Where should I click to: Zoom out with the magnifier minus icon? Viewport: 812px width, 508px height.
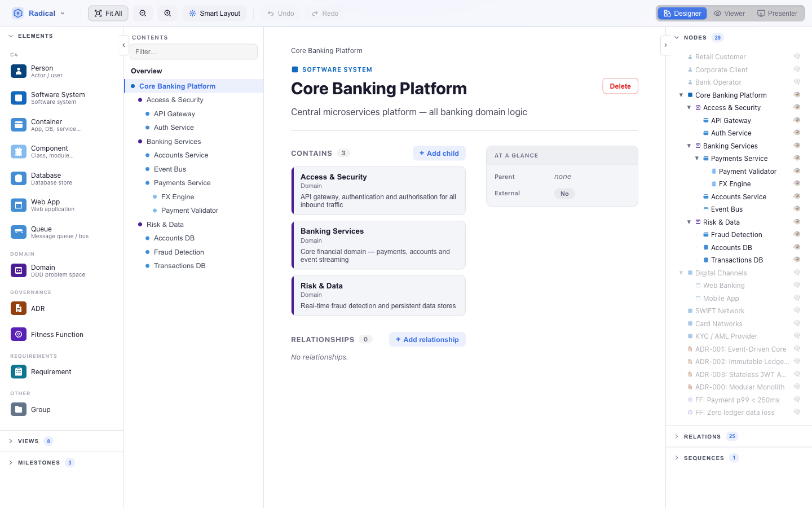click(x=143, y=14)
